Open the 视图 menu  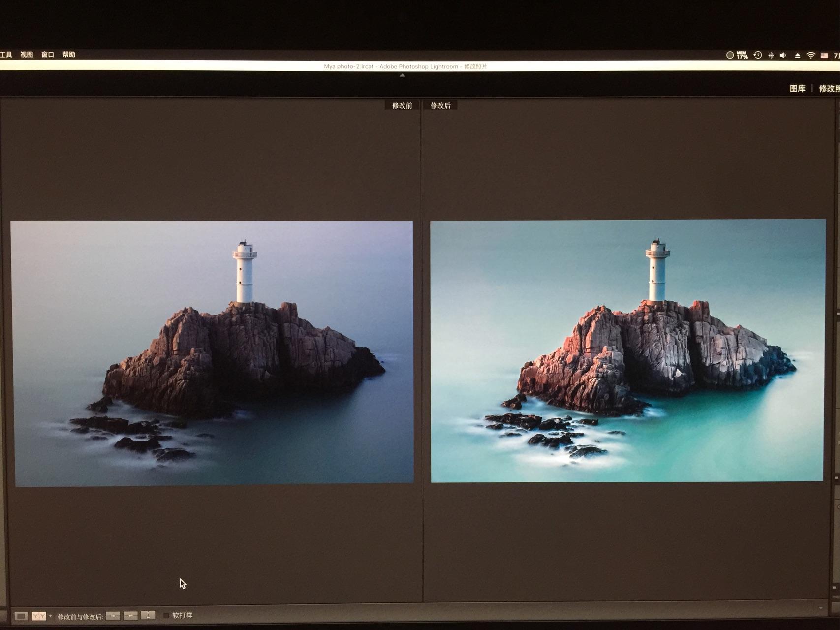(x=27, y=55)
